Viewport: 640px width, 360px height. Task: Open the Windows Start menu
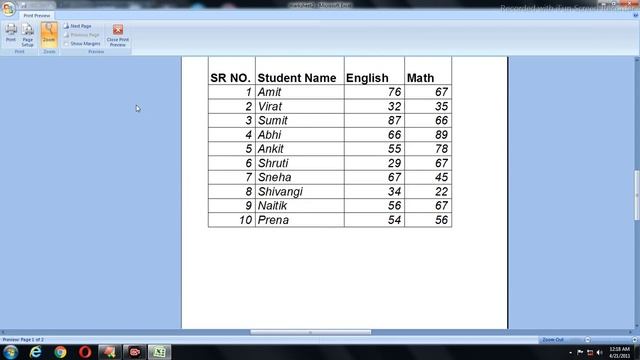[x=11, y=352]
